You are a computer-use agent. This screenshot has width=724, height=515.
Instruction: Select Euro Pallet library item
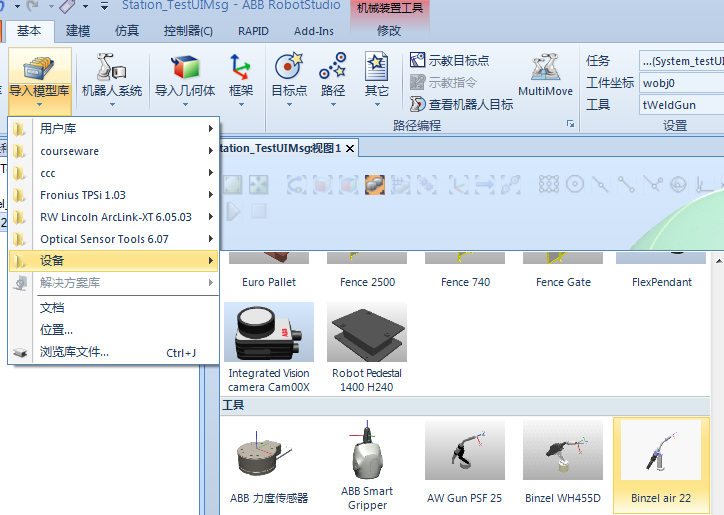pyautogui.click(x=269, y=271)
